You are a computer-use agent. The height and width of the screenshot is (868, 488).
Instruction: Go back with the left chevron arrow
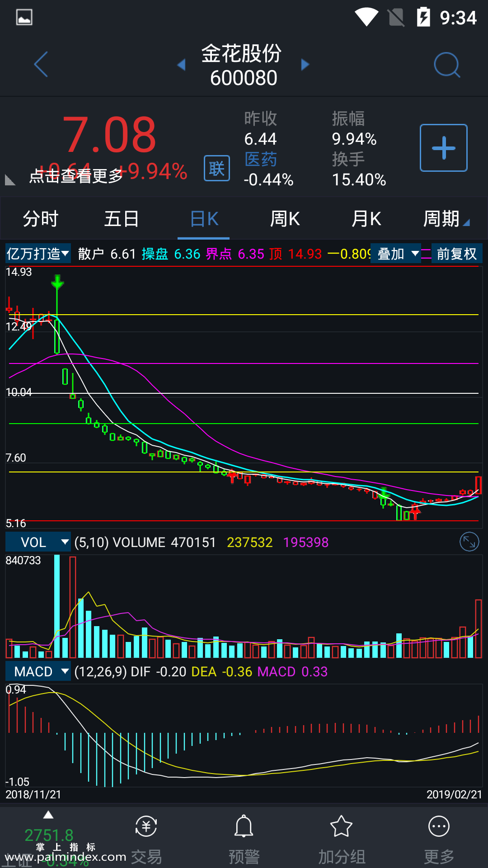click(x=41, y=64)
